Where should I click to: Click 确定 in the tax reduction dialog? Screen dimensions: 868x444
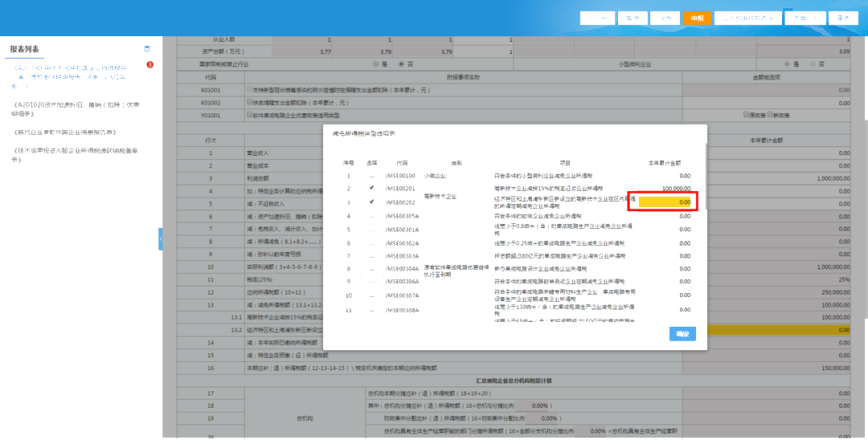point(682,333)
